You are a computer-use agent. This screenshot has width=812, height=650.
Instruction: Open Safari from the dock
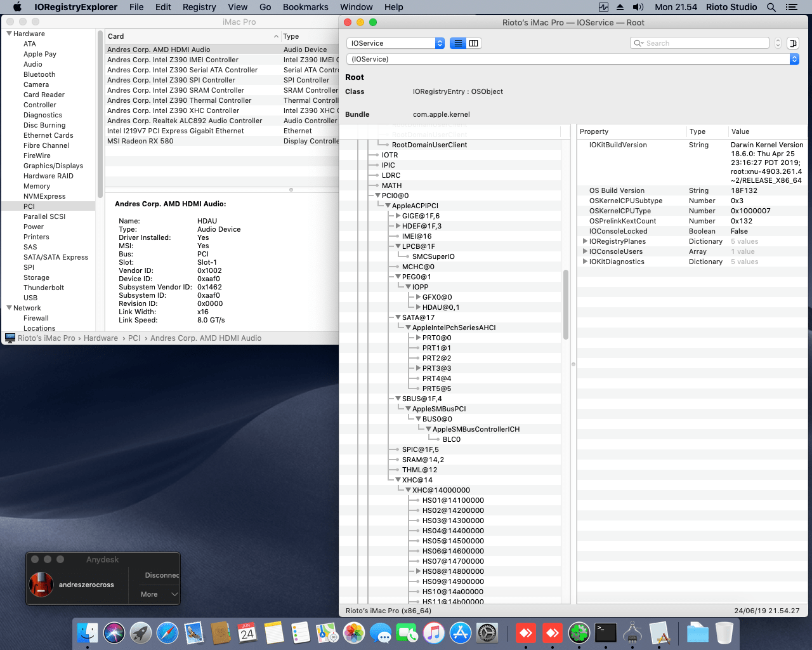167,633
